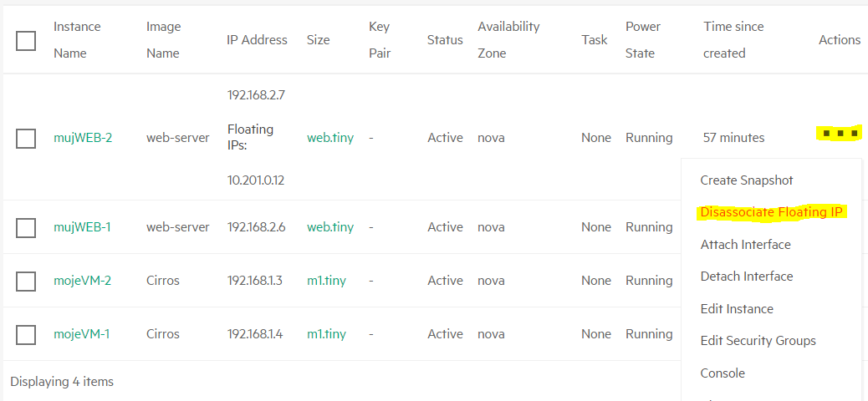Open the mojeVM-1 instance link
The image size is (868, 401).
81,334
